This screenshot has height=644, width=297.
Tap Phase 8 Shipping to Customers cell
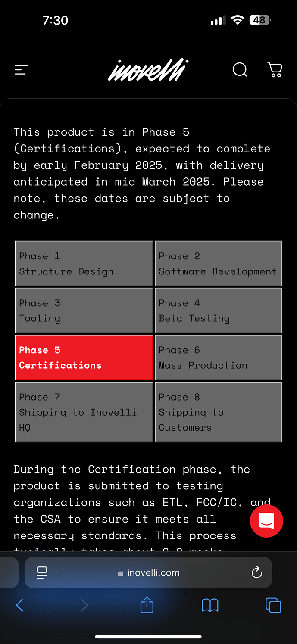(x=218, y=412)
